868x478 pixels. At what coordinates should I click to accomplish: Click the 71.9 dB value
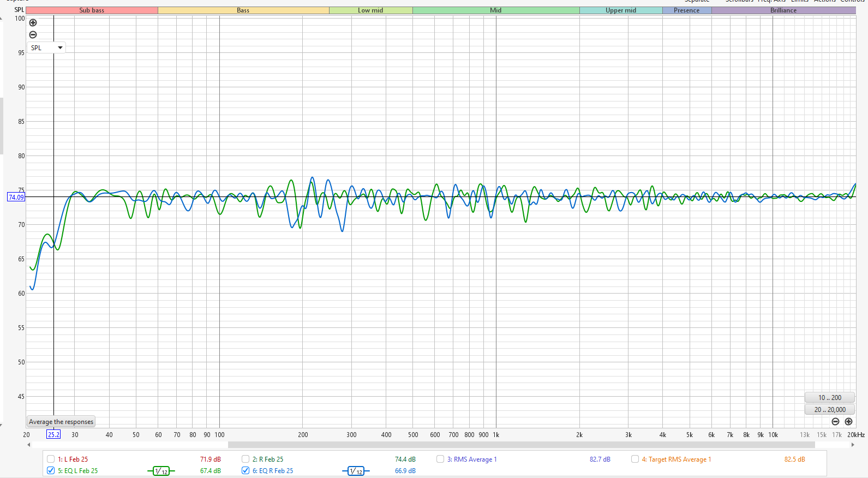pos(211,459)
